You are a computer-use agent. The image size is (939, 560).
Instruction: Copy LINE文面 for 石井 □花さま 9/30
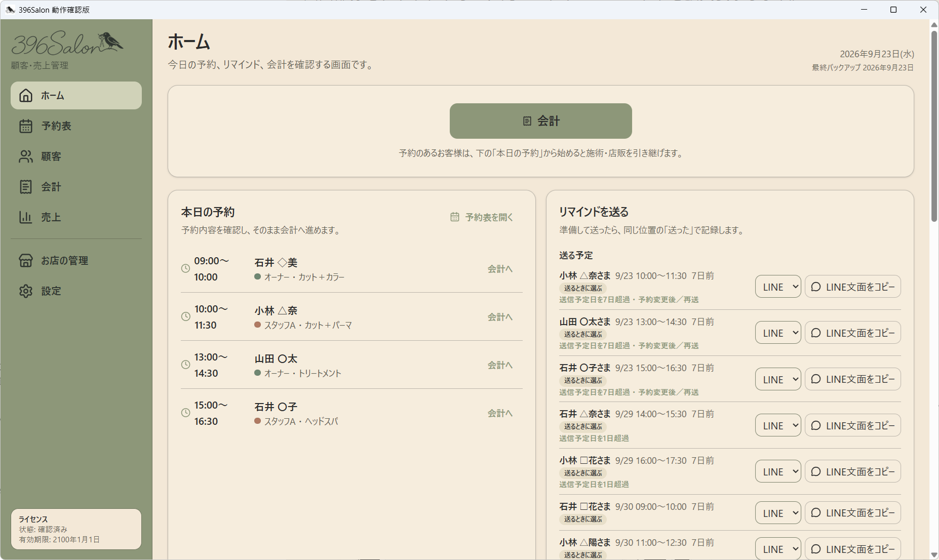point(853,513)
